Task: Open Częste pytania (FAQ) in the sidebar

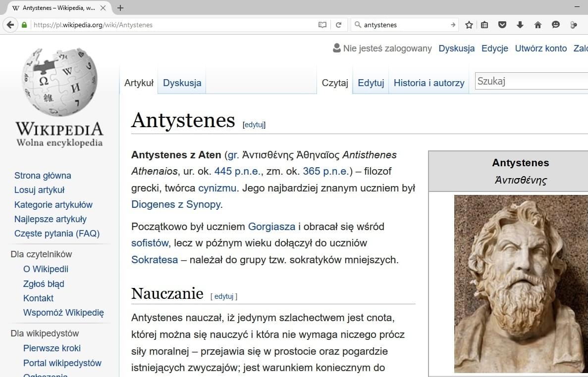Action: (x=57, y=234)
